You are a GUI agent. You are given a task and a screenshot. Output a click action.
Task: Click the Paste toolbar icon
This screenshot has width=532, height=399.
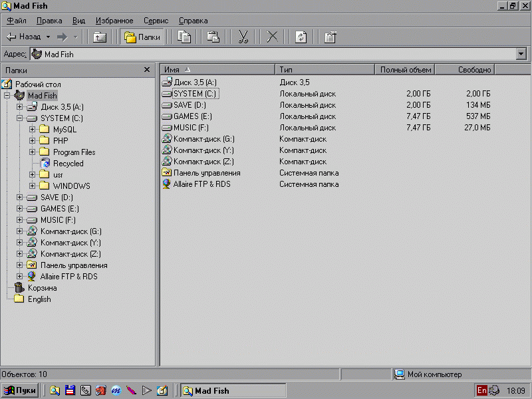coord(213,37)
